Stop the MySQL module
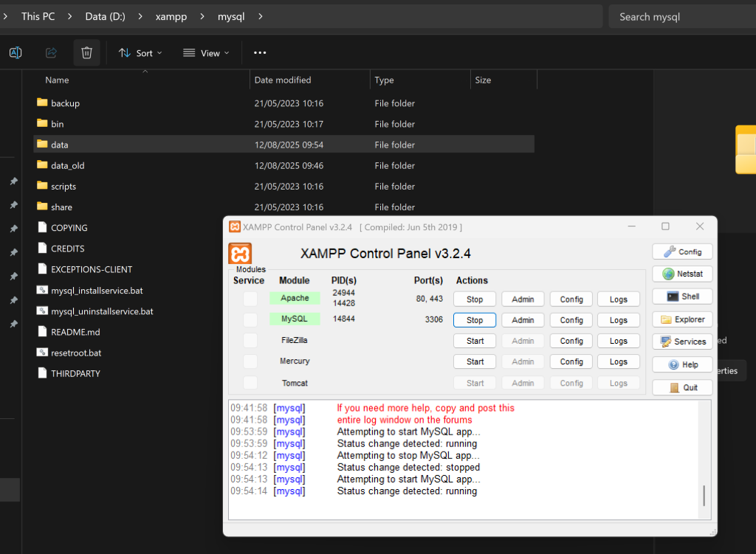756x554 pixels. (x=475, y=320)
